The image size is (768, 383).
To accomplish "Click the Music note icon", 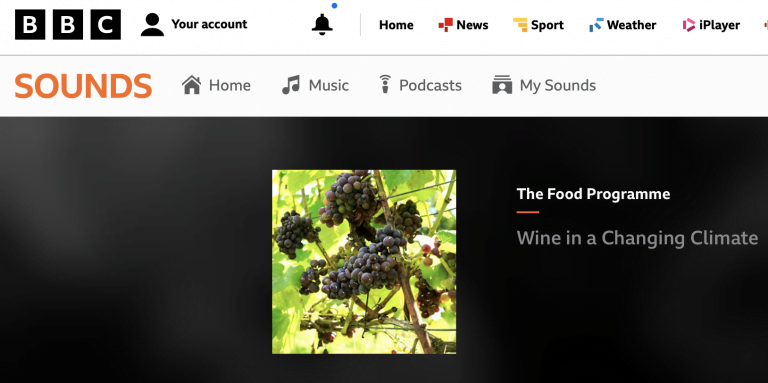I will tap(291, 85).
